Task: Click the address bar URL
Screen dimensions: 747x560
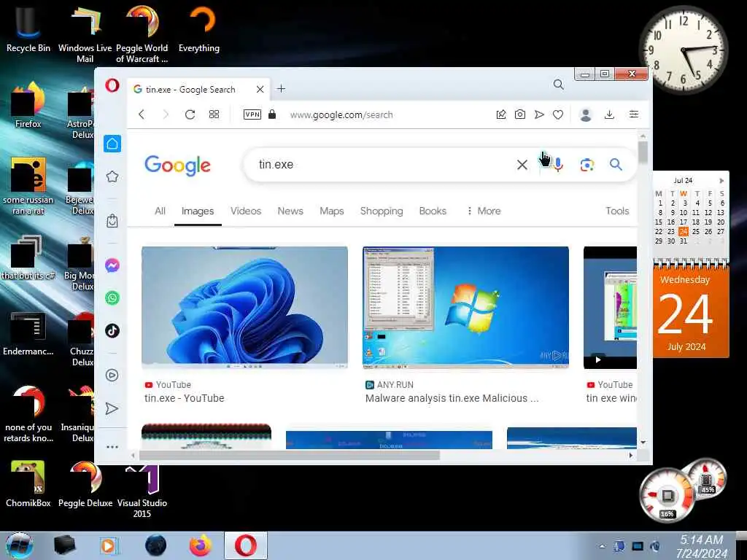Action: pyautogui.click(x=341, y=114)
